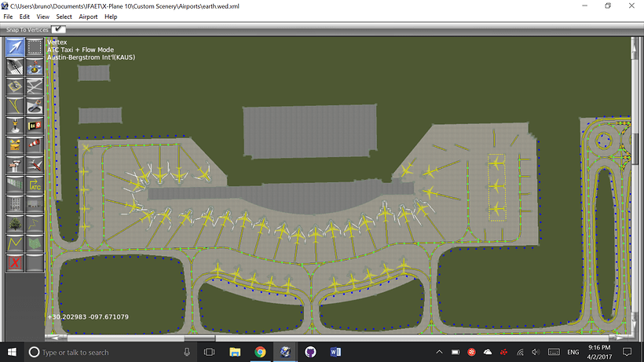Select the red X Exclusion Zone tool

coord(15,263)
